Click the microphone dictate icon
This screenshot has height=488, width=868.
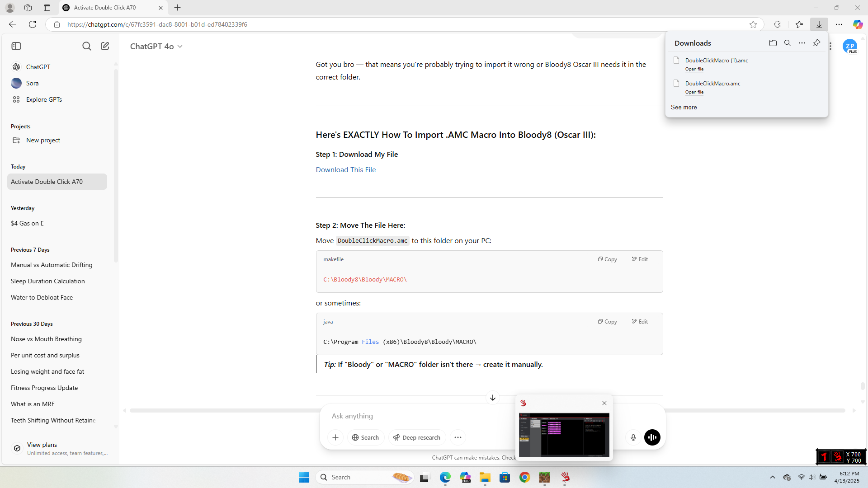[x=633, y=437]
